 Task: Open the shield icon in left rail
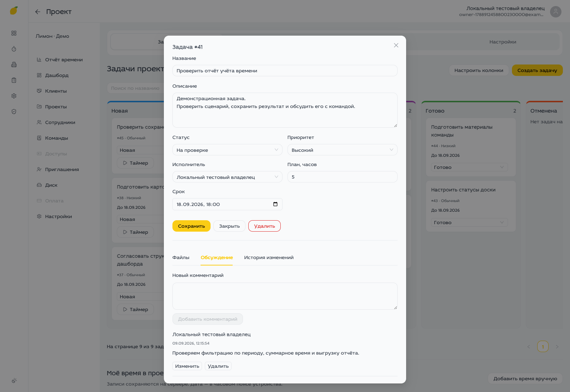(x=14, y=112)
